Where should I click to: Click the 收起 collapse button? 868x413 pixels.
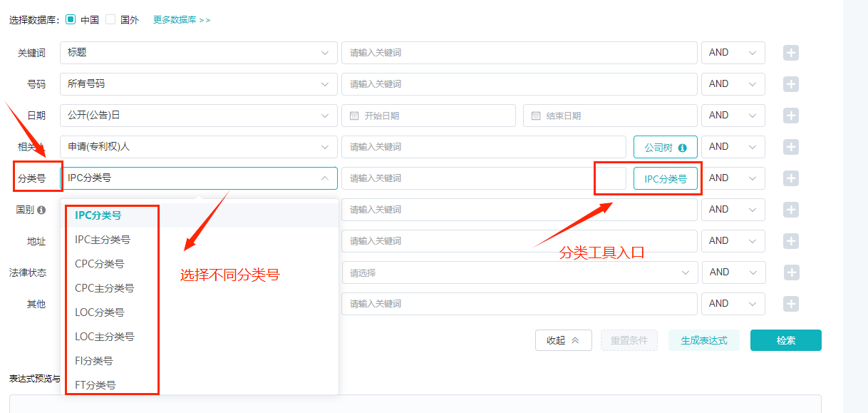point(564,340)
